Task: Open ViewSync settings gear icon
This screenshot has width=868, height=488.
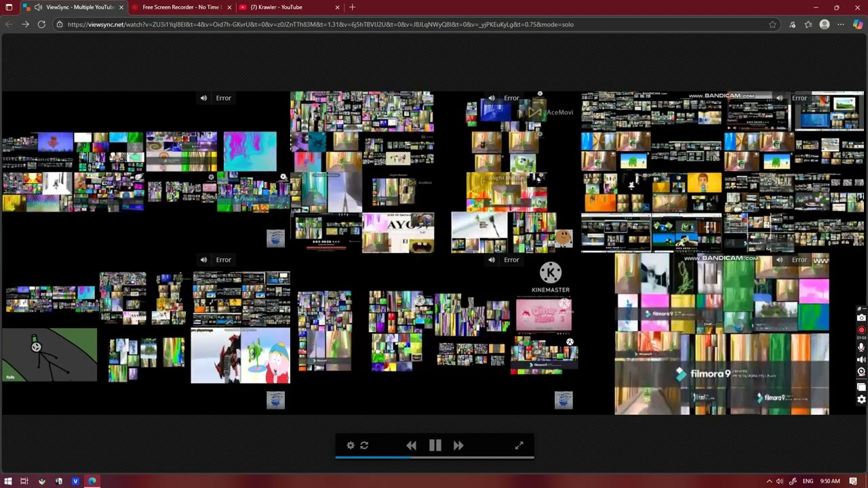Action: click(351, 445)
